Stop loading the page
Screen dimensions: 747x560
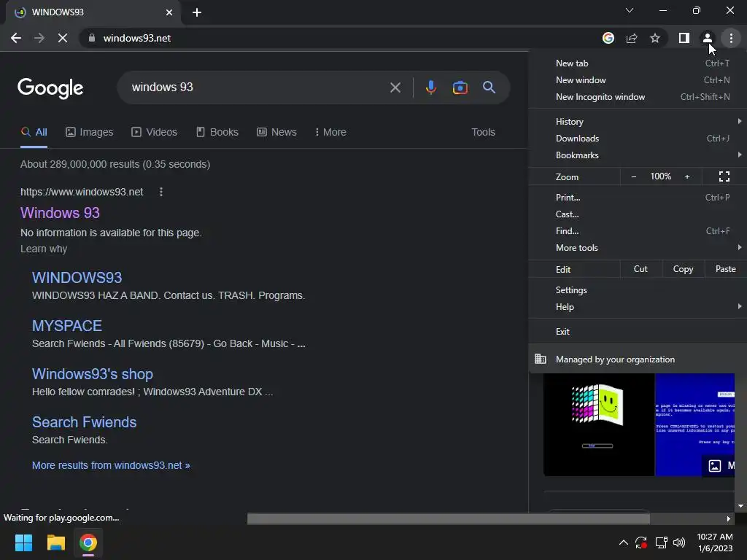[63, 38]
